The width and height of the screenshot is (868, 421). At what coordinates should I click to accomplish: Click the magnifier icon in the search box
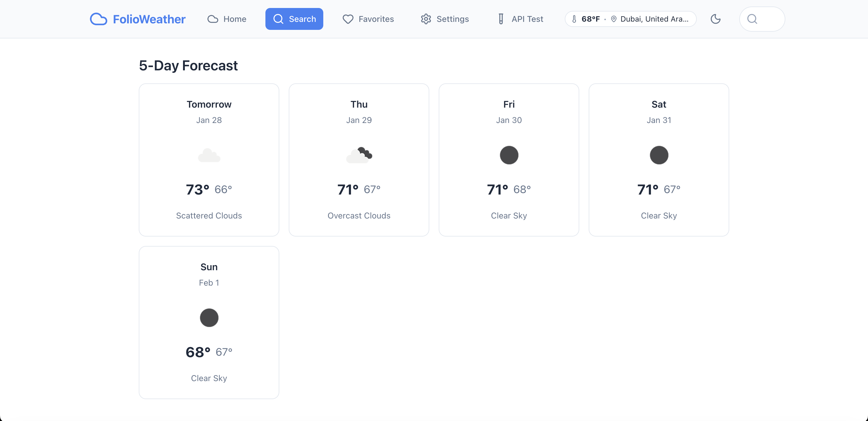click(752, 19)
